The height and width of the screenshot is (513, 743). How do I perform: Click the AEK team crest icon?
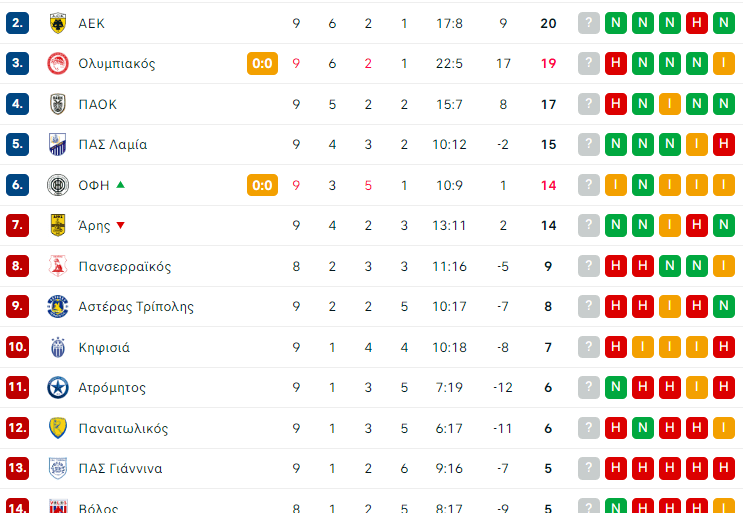[x=57, y=23]
